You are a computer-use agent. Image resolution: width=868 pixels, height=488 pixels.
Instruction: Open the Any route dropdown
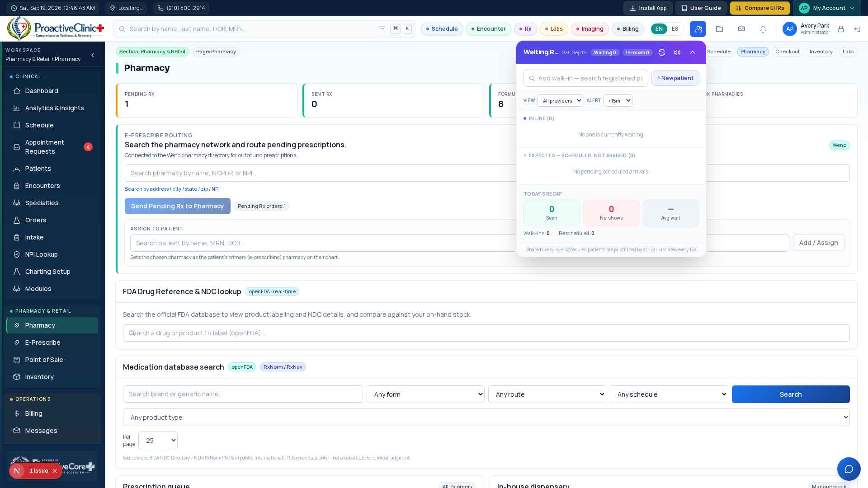coord(547,394)
